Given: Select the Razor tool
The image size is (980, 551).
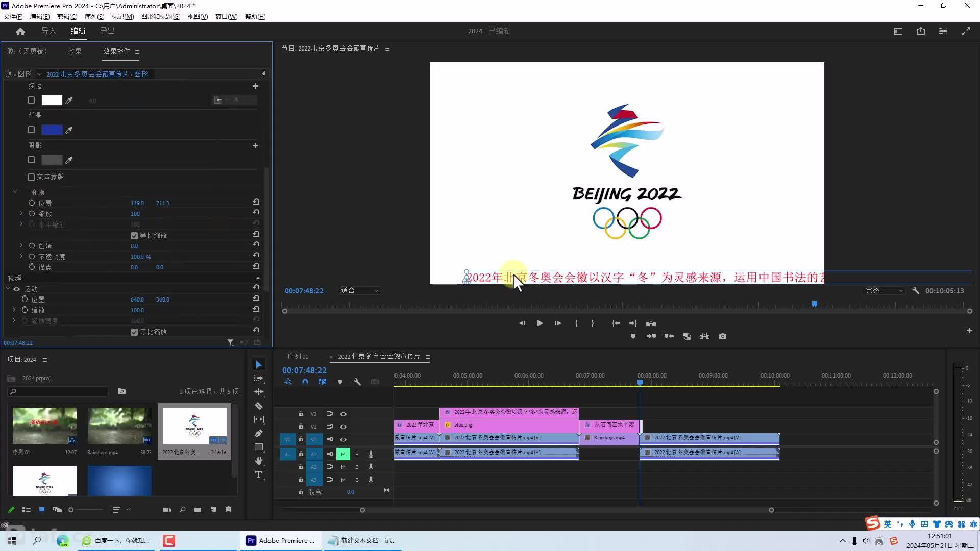Looking at the screenshot, I should 259,406.
